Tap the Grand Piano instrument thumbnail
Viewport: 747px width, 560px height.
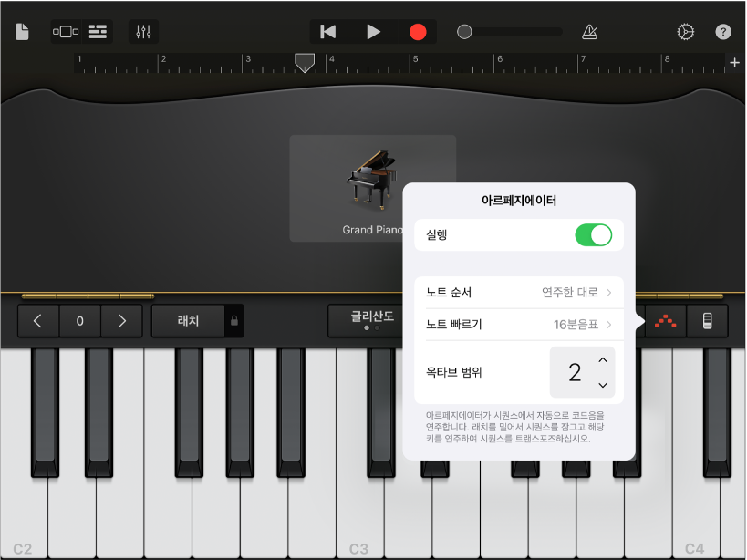[x=372, y=181]
